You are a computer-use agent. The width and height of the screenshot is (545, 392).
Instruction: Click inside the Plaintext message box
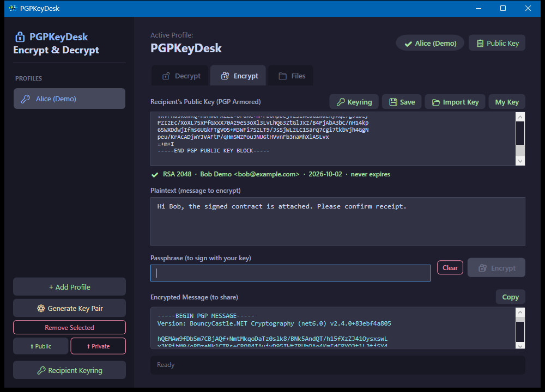coord(337,221)
